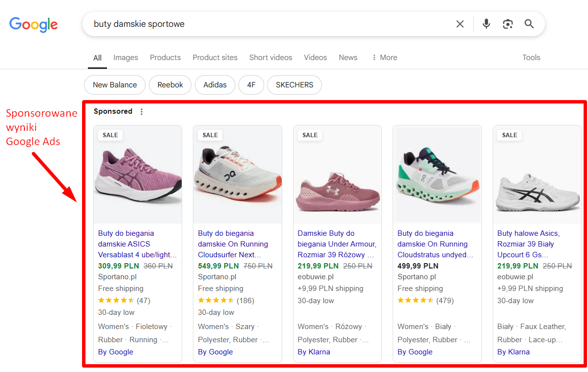
Task: Click in the search input field
Action: coord(269,24)
